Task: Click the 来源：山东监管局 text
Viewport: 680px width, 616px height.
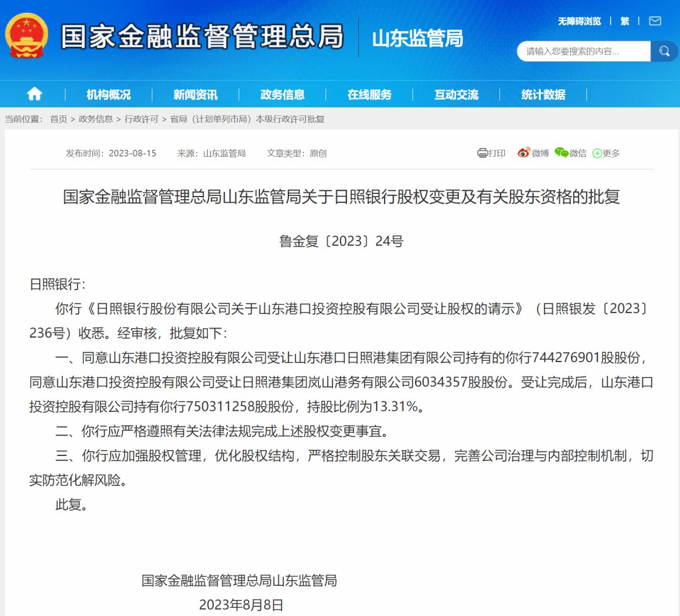Action: [x=211, y=153]
